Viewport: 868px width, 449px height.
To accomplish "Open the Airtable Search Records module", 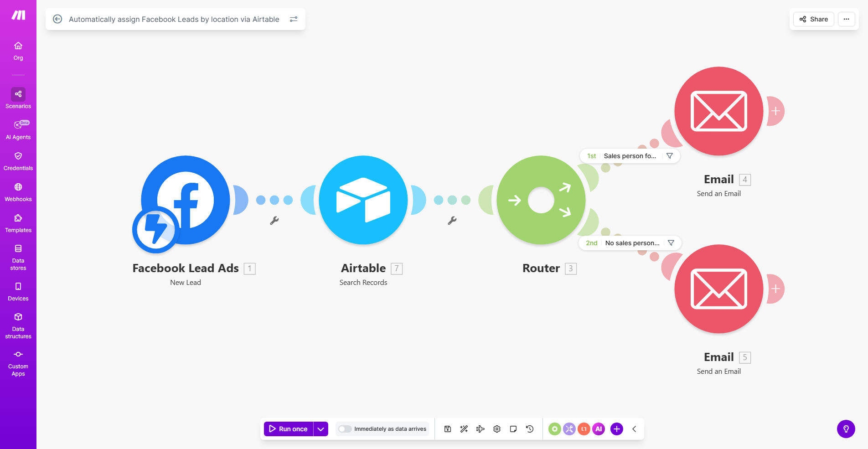I will pos(363,200).
